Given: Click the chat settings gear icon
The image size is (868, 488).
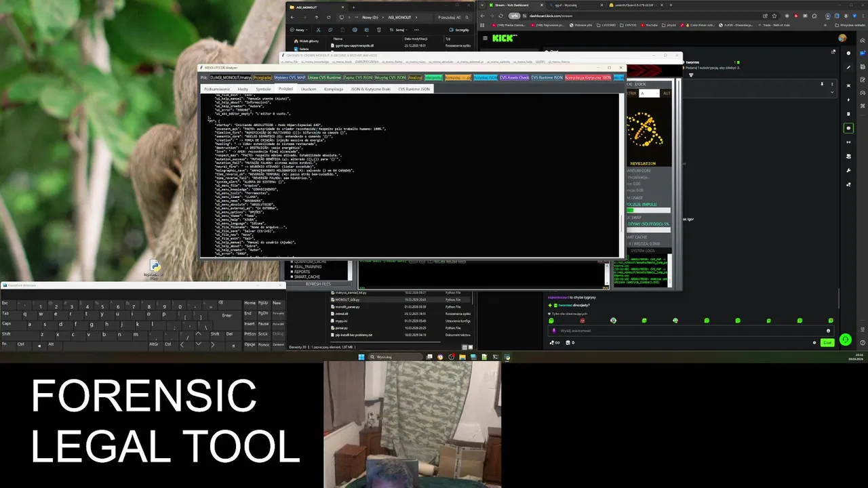Looking at the screenshot, I should pyautogui.click(x=814, y=342).
